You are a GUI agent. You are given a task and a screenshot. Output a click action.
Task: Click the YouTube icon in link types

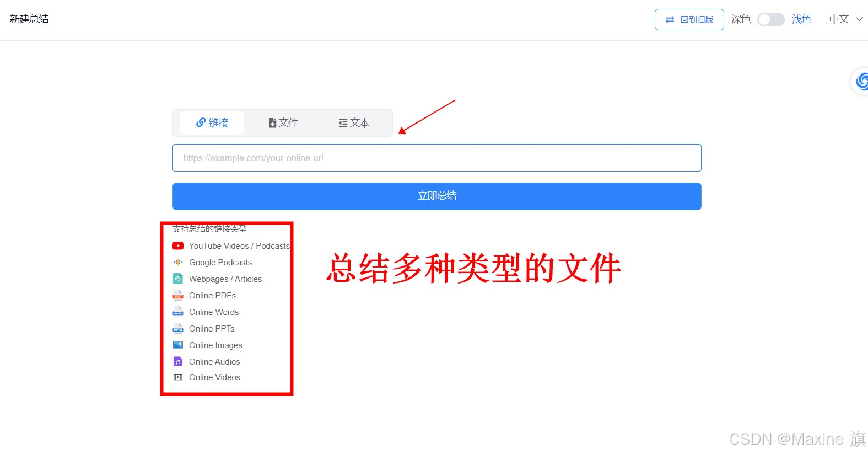click(178, 246)
